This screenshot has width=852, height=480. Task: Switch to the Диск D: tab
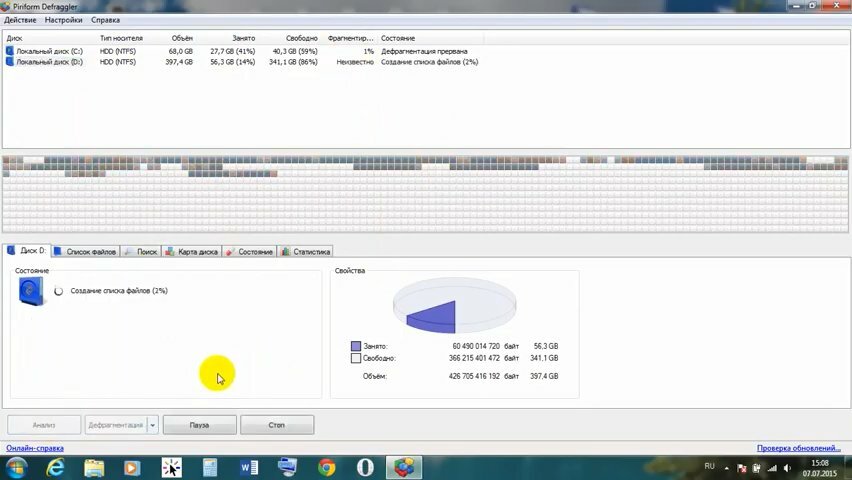[27, 251]
